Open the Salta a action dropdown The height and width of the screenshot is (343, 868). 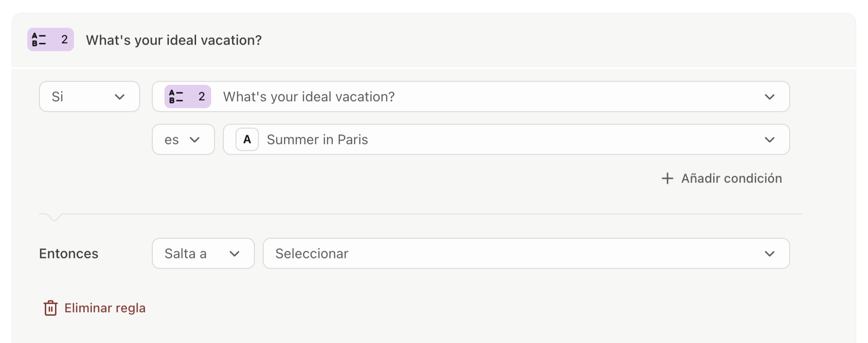point(203,253)
